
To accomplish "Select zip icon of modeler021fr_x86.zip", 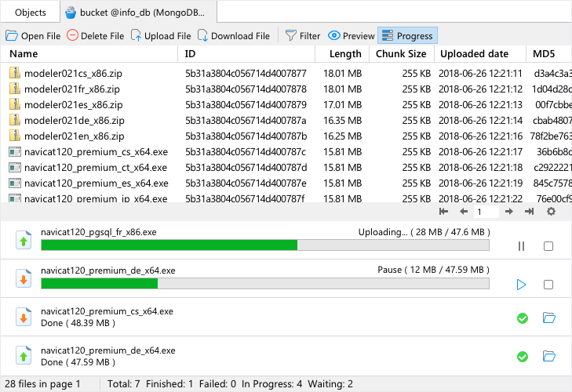I will [x=15, y=89].
